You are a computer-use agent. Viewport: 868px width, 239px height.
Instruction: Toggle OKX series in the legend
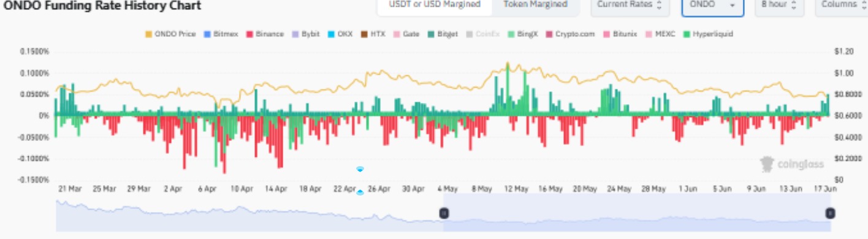(340, 34)
